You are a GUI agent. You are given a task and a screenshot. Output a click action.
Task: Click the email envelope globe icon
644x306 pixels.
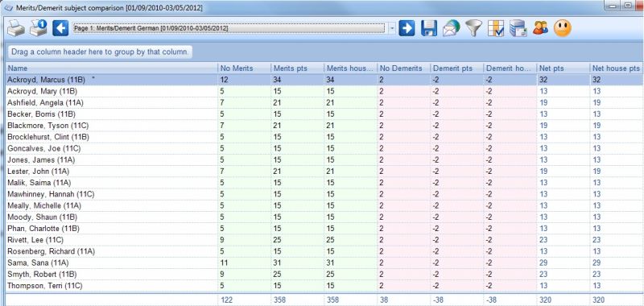451,28
